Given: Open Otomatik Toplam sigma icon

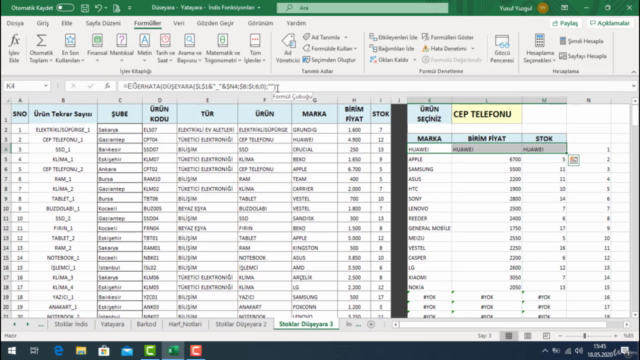Looking at the screenshot, I should click(x=41, y=41).
